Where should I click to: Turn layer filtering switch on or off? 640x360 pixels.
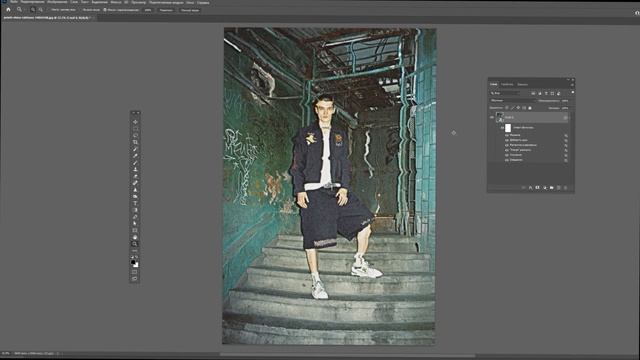click(573, 92)
